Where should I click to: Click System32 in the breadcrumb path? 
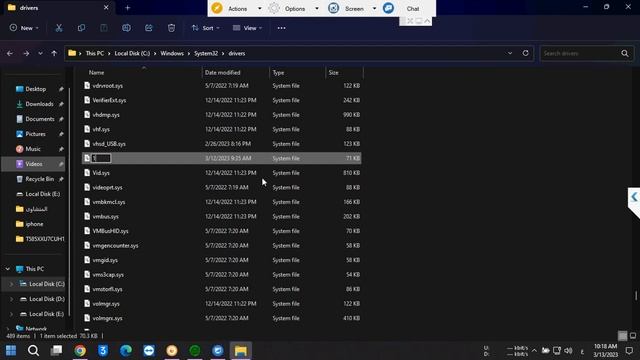pyautogui.click(x=206, y=53)
